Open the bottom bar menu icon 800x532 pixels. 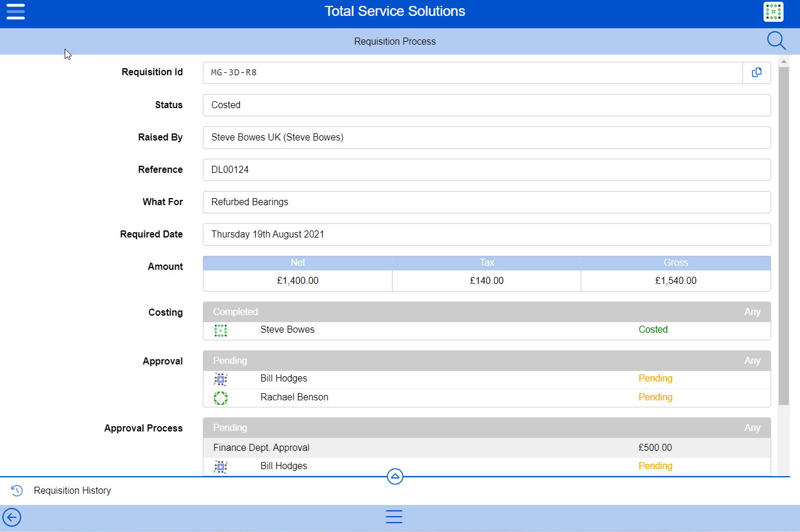click(394, 517)
